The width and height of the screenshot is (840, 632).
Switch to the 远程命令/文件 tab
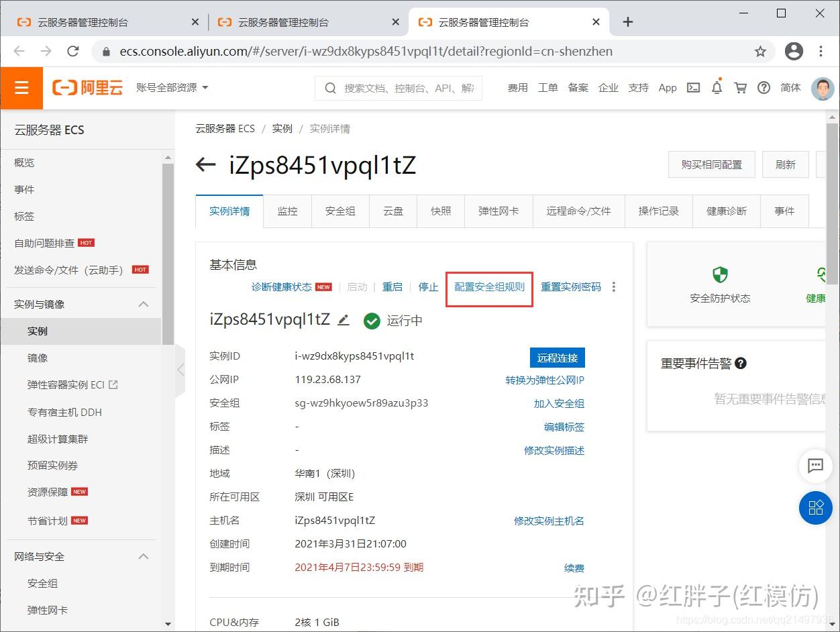pos(578,211)
